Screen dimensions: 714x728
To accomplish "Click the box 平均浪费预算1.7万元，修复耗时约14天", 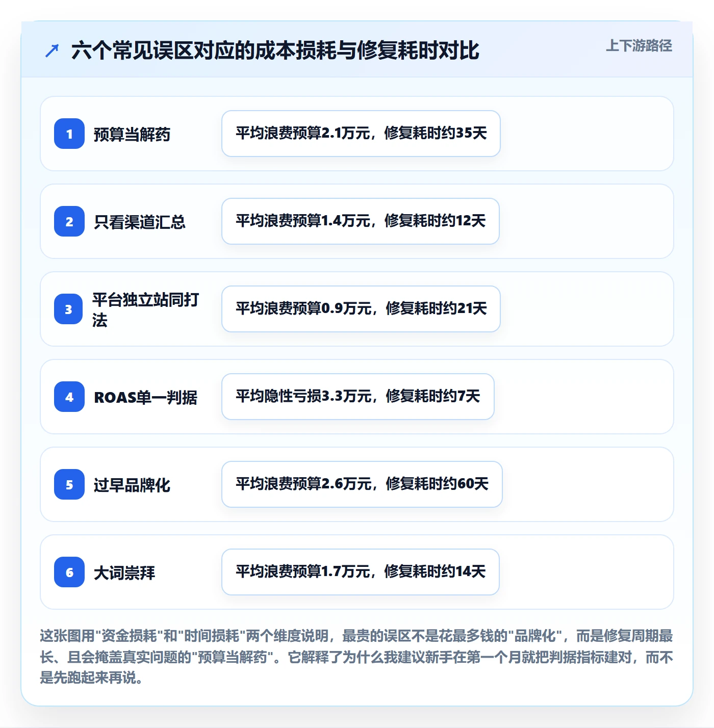I will 361,572.
